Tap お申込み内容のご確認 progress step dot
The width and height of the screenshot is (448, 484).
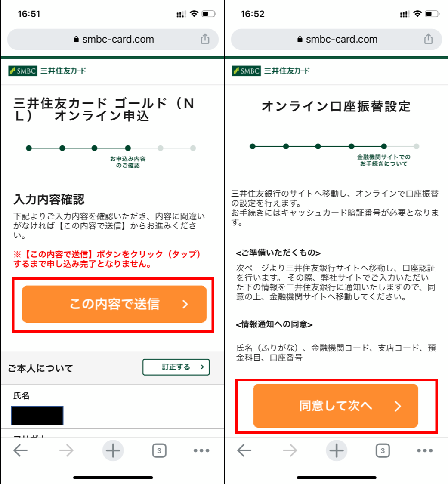[128, 148]
